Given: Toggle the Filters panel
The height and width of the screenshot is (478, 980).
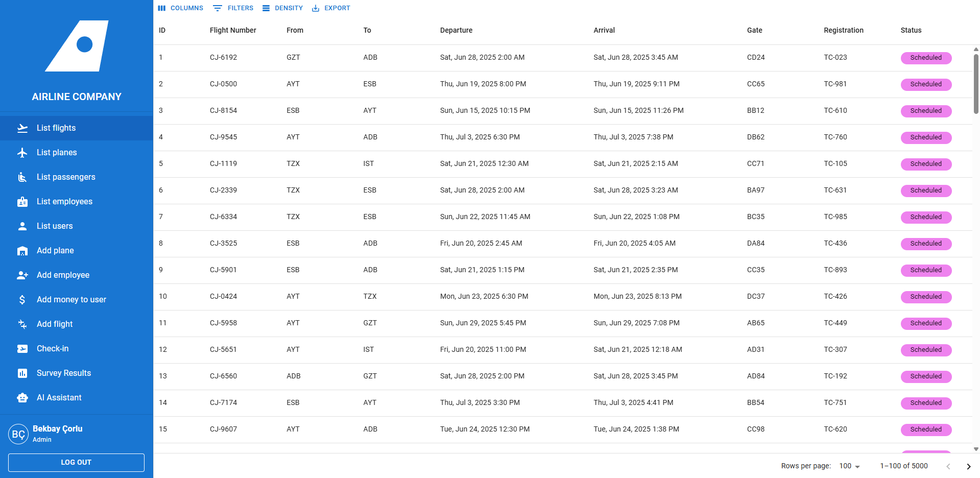Looking at the screenshot, I should pyautogui.click(x=233, y=8).
